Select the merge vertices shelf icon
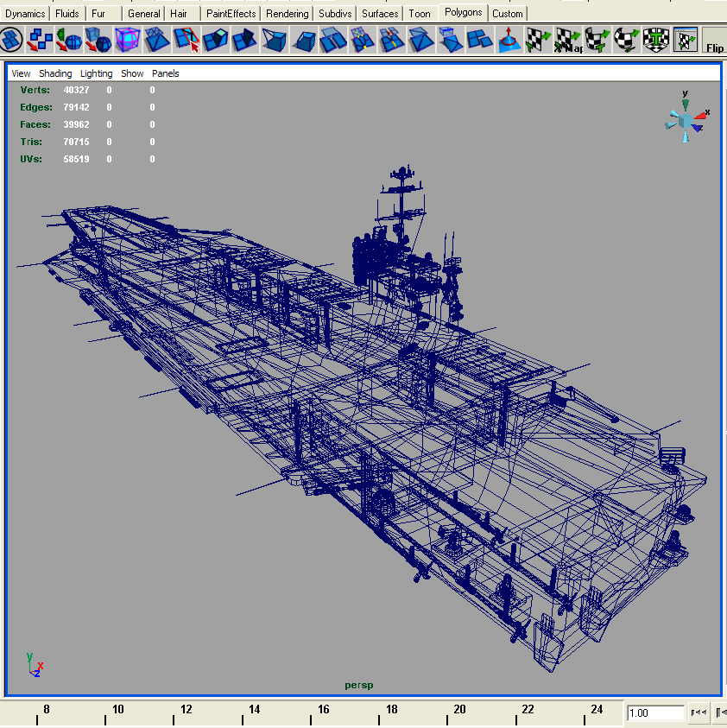The height and width of the screenshot is (728, 727). pos(362,40)
